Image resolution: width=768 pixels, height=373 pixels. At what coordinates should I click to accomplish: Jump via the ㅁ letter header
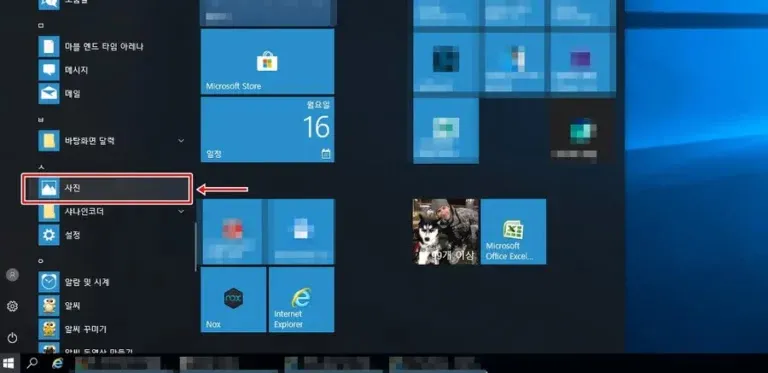tap(41, 25)
